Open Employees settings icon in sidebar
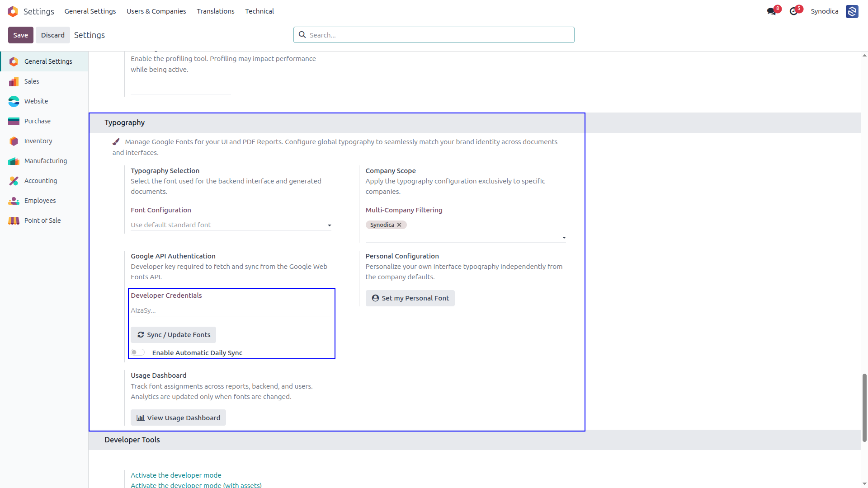This screenshot has height=488, width=868. click(x=14, y=201)
